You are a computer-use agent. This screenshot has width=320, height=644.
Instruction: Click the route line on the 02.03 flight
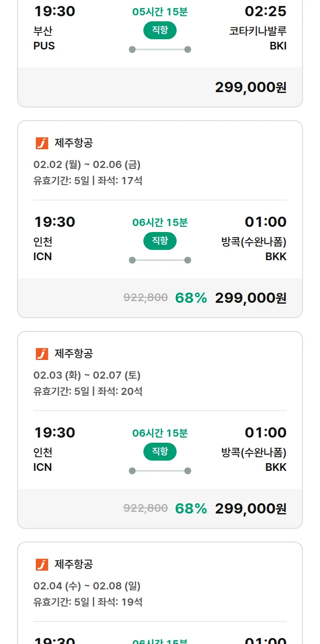pos(160,471)
